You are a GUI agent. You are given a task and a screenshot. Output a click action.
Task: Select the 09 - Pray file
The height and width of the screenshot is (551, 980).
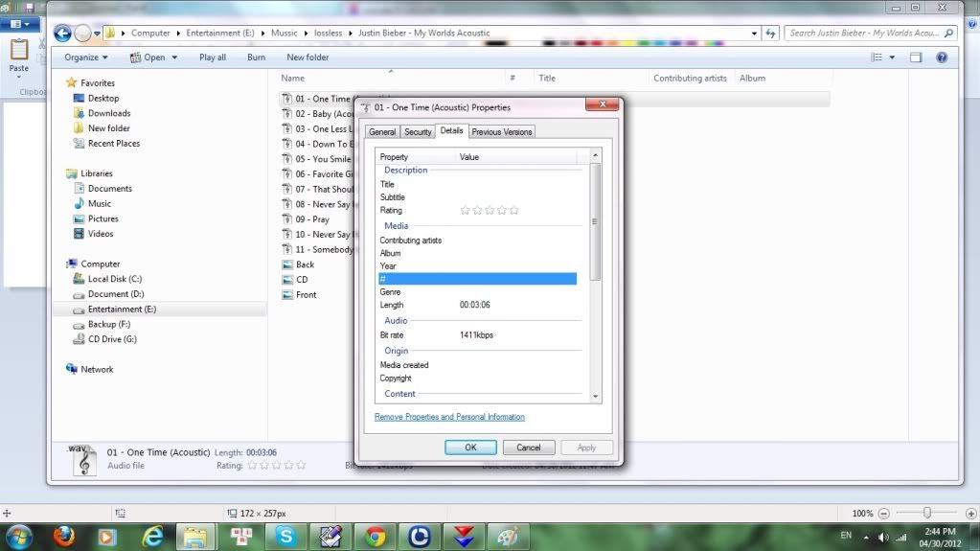point(312,219)
